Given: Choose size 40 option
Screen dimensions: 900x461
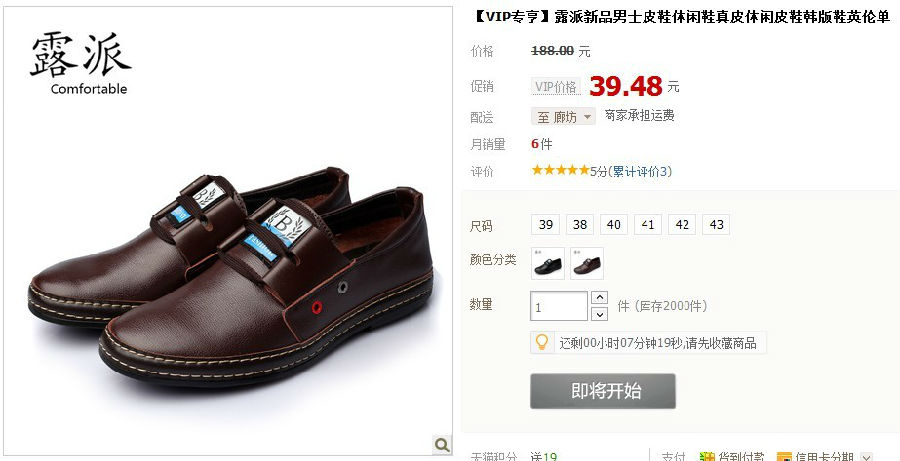Looking at the screenshot, I should coord(614,224).
